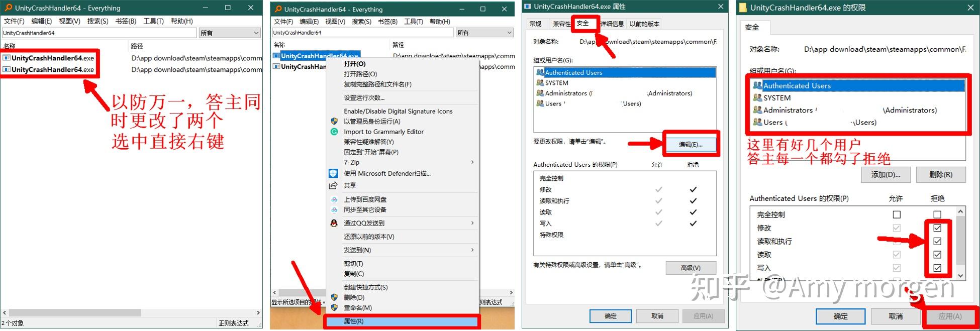The image size is (980, 331).
Task: Click the search field in second Everything window
Action: 363,32
